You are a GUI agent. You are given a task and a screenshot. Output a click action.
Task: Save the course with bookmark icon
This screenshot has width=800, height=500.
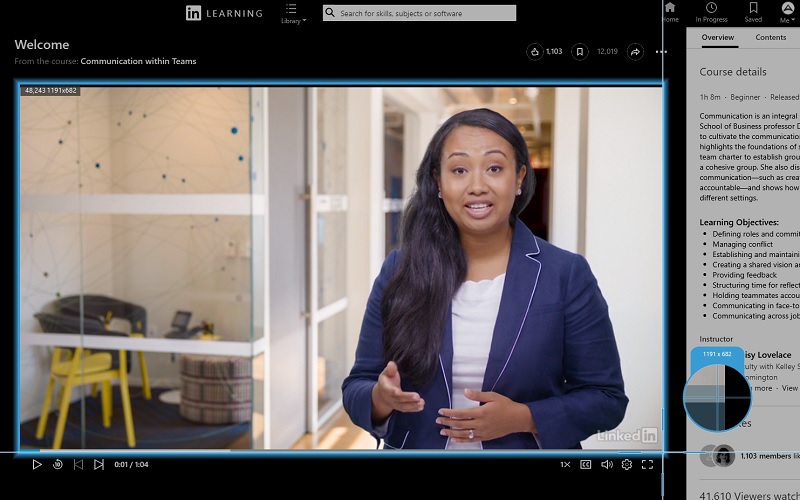(x=580, y=52)
